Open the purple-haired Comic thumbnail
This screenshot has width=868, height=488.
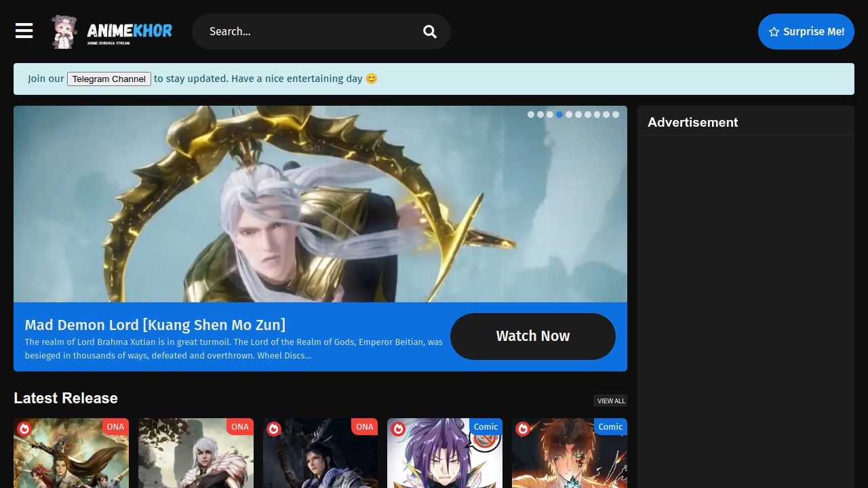click(445, 453)
